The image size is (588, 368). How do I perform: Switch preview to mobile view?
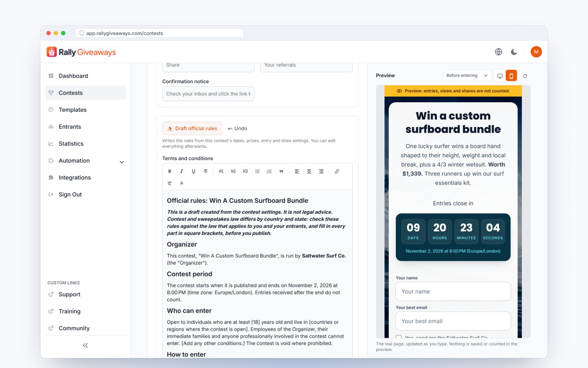point(511,76)
